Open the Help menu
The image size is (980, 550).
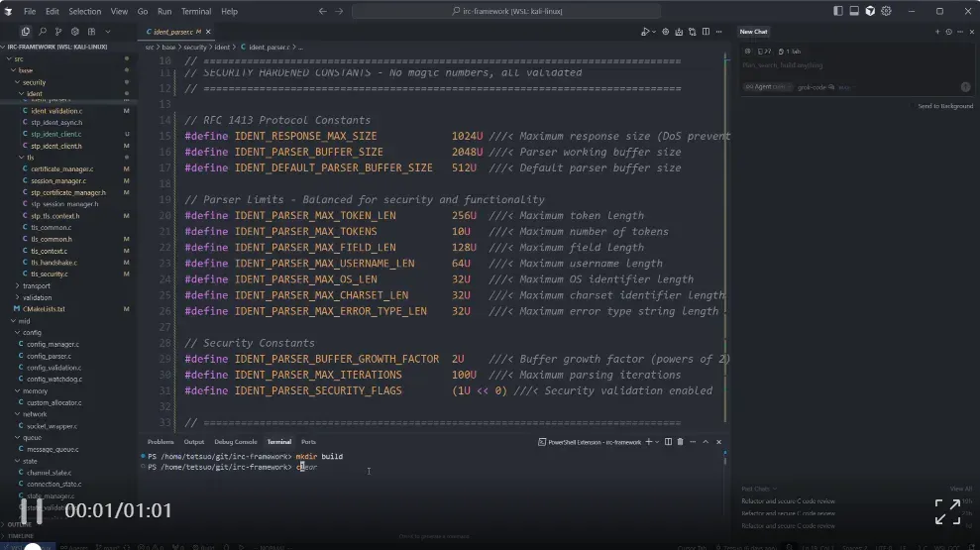(x=229, y=11)
